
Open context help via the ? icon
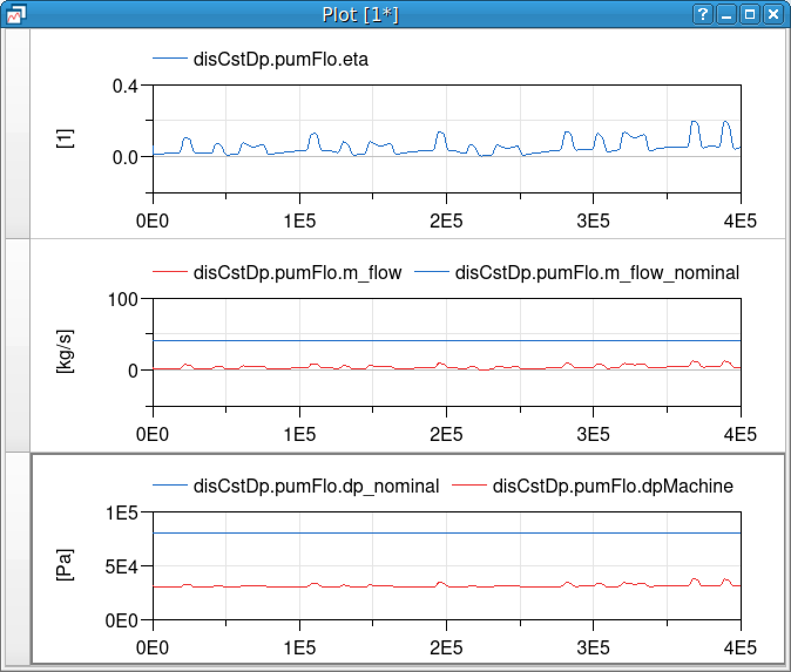(703, 14)
